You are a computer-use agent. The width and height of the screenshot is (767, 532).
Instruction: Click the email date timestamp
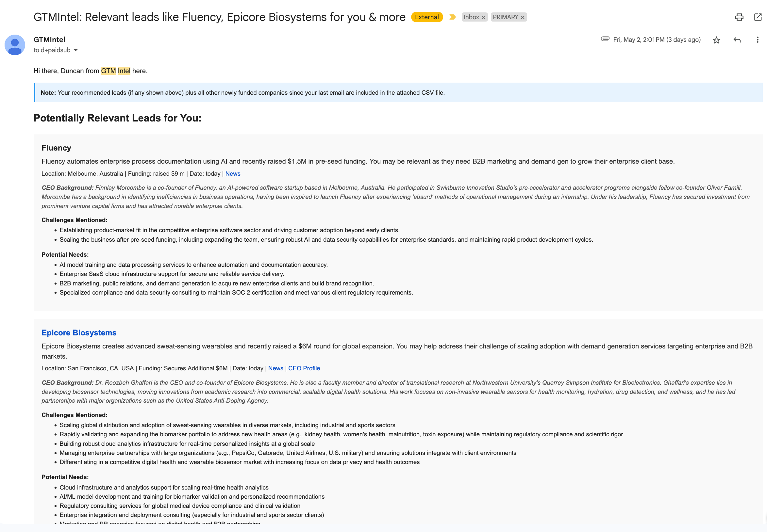click(x=656, y=40)
